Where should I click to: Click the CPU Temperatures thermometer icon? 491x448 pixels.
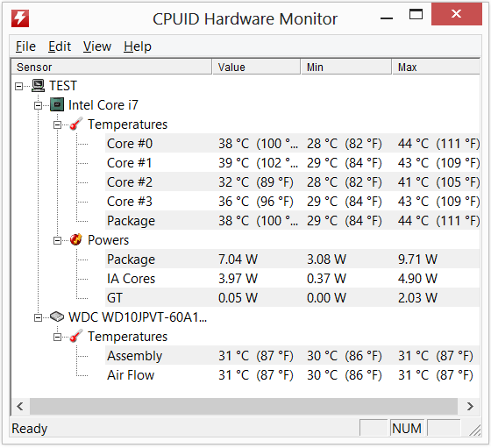76,124
